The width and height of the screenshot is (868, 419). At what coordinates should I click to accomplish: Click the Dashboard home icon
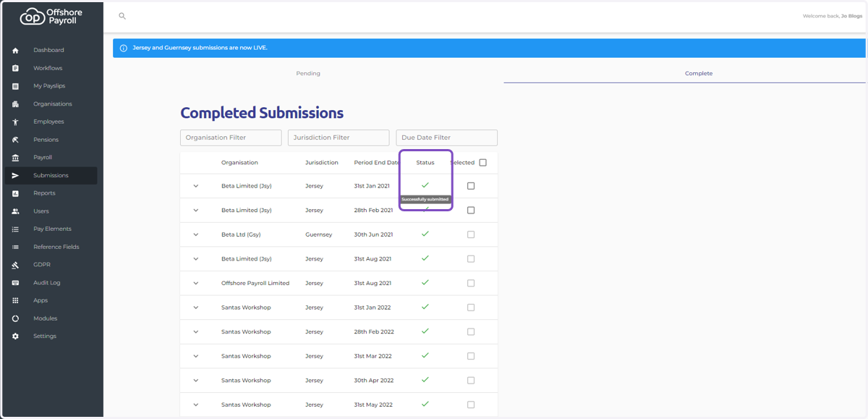pos(15,51)
